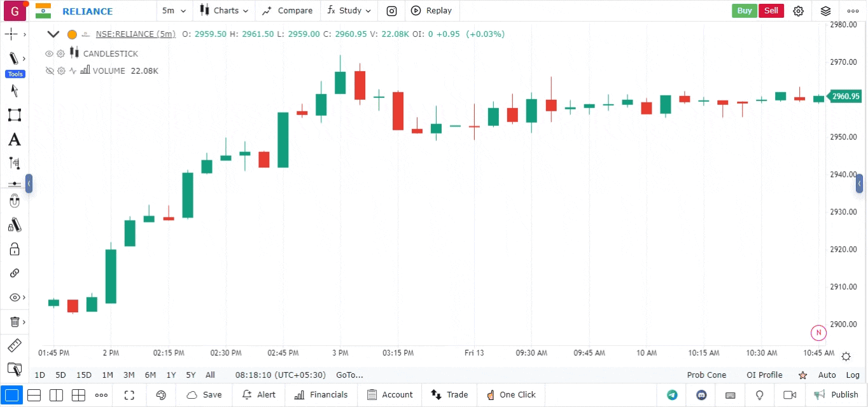The image size is (868, 407).
Task: Switch to the 5D time range
Action: coord(60,375)
